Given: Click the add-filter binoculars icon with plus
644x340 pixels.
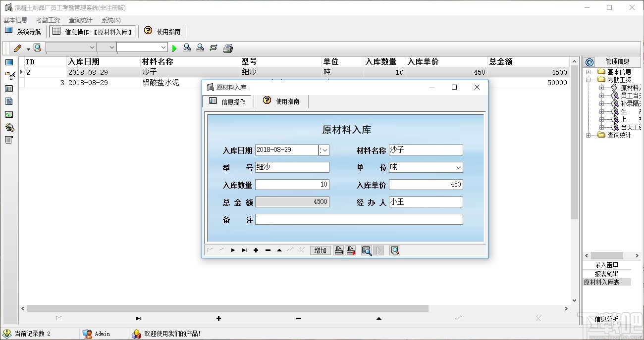Looking at the screenshot, I should (187, 48).
